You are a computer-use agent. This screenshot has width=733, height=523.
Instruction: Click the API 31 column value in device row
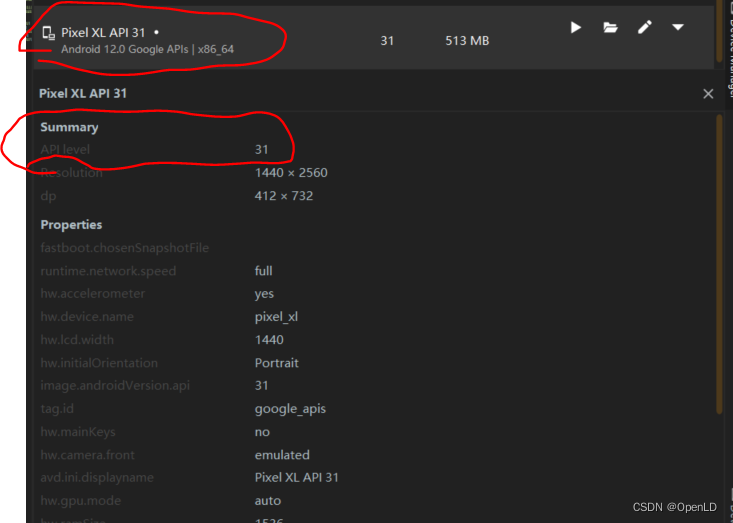(x=387, y=41)
